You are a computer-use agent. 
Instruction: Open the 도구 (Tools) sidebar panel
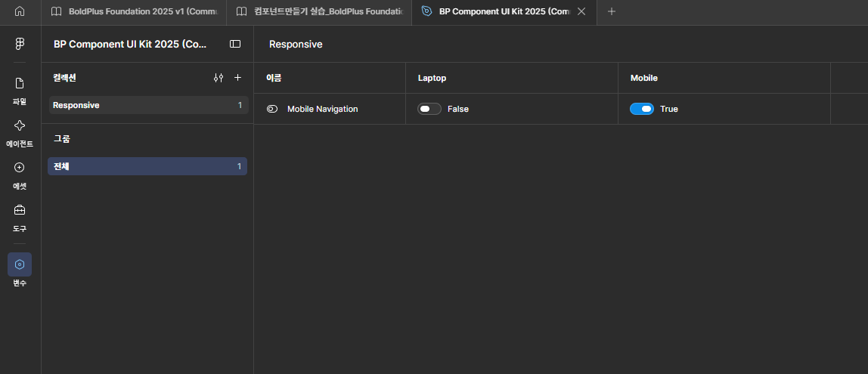pyautogui.click(x=20, y=218)
